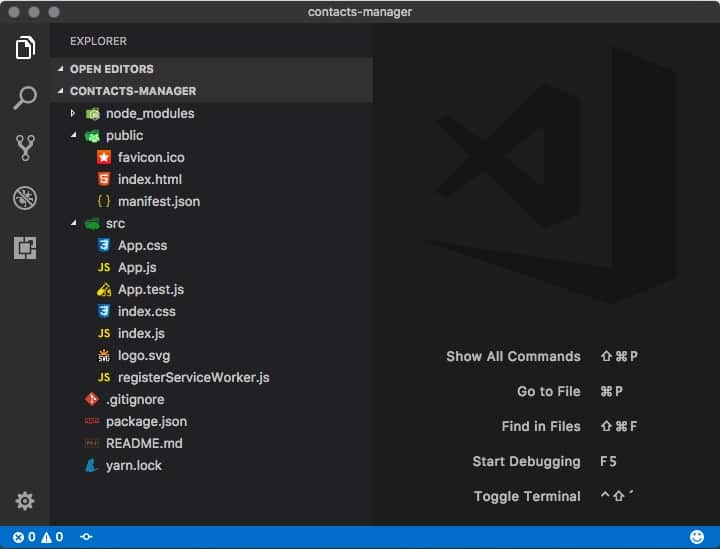Open the Manage gear menu

[25, 501]
